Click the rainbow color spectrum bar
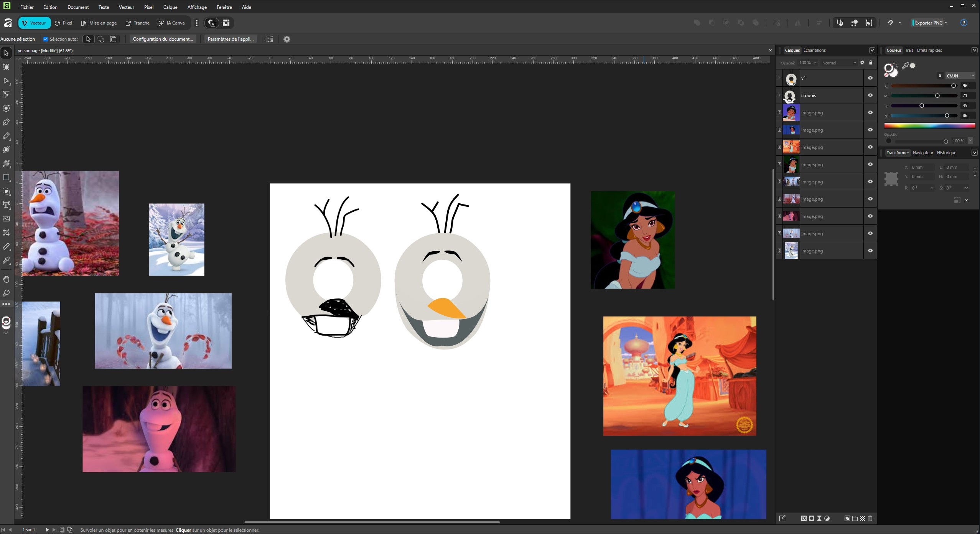Screen dimensions: 980x534 tap(929, 125)
